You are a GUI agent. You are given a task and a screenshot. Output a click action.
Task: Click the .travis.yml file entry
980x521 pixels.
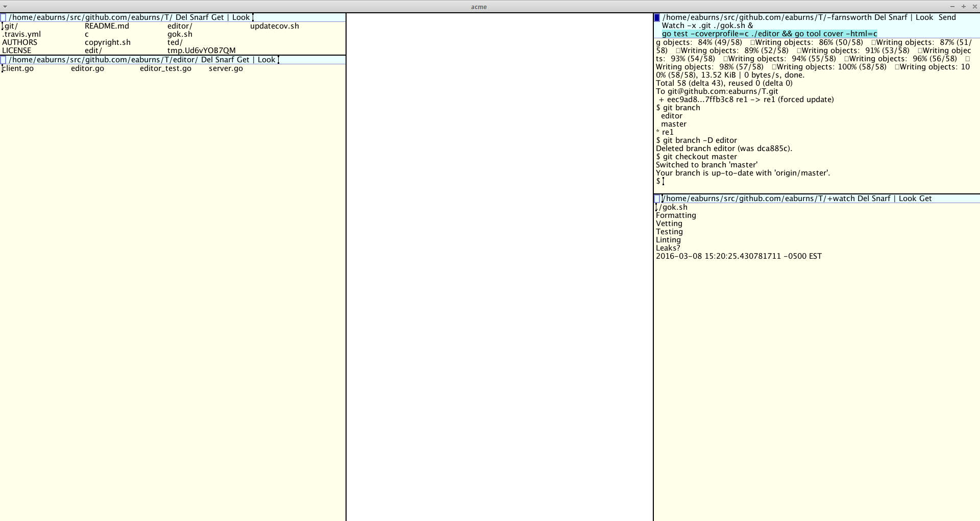pos(21,34)
